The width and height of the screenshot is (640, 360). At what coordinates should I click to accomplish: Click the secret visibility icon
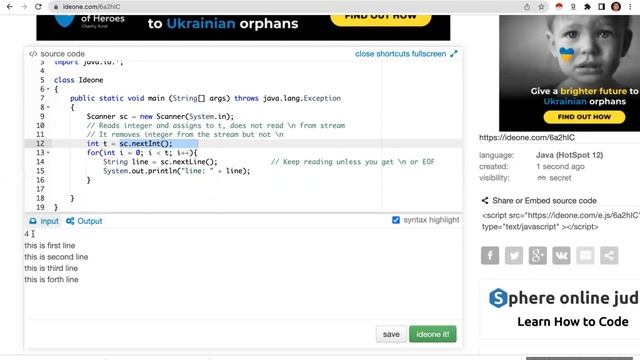pos(542,178)
